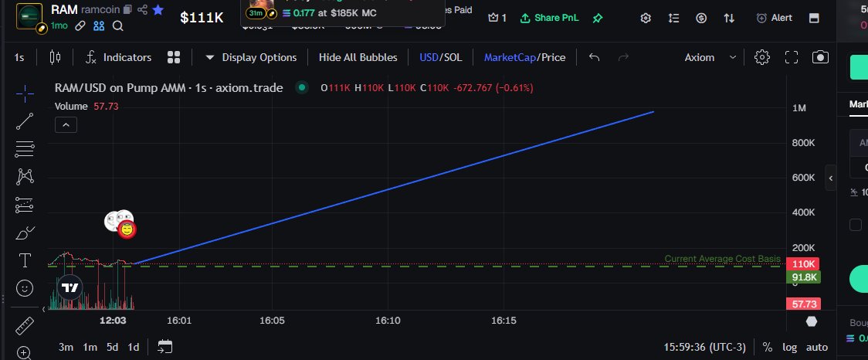The image size is (868, 360).
Task: Select the 1d date range
Action: (134, 348)
